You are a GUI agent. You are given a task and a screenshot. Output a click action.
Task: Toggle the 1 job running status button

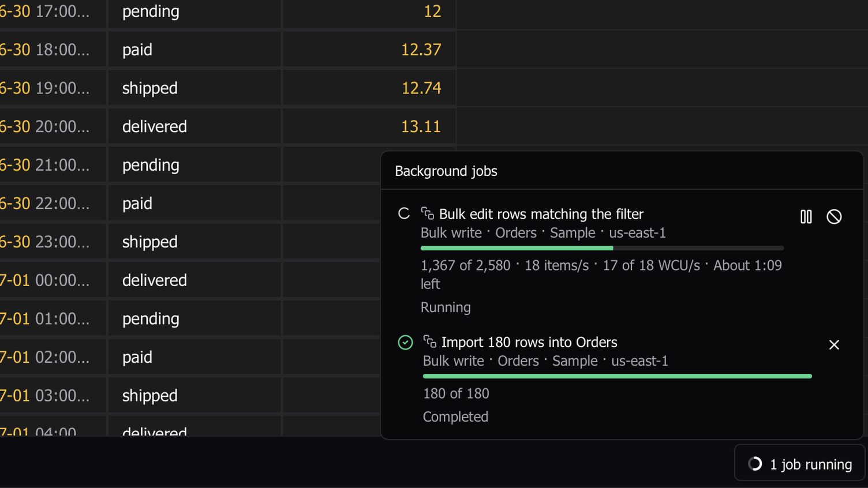click(x=800, y=463)
